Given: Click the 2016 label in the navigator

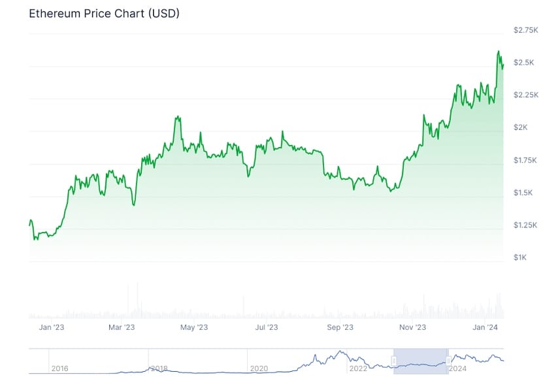Looking at the screenshot, I should coord(59,368).
